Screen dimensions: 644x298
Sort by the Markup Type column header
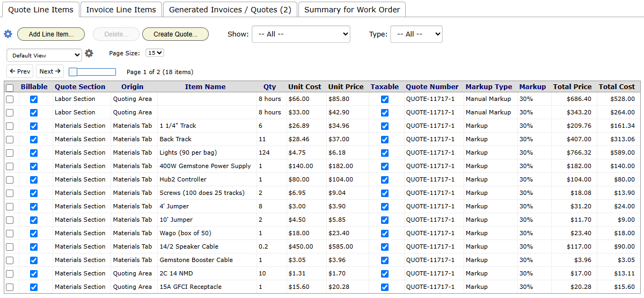click(489, 87)
